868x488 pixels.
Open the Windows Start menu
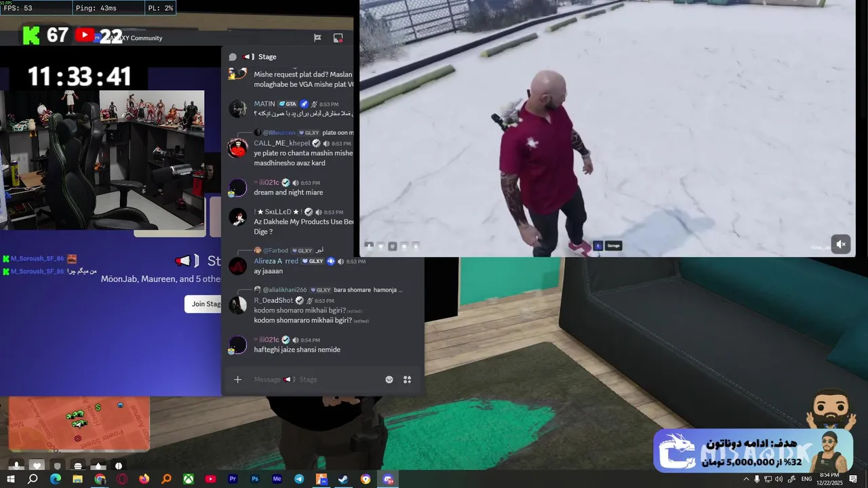(10, 479)
